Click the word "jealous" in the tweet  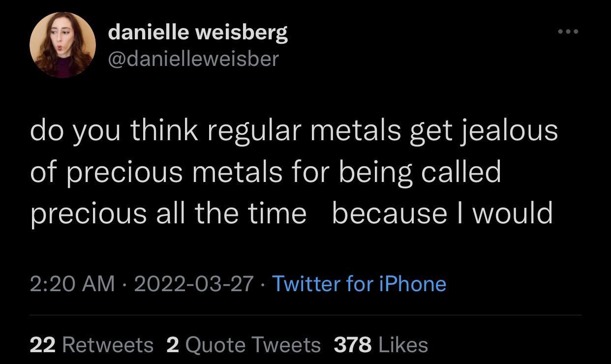(509, 131)
